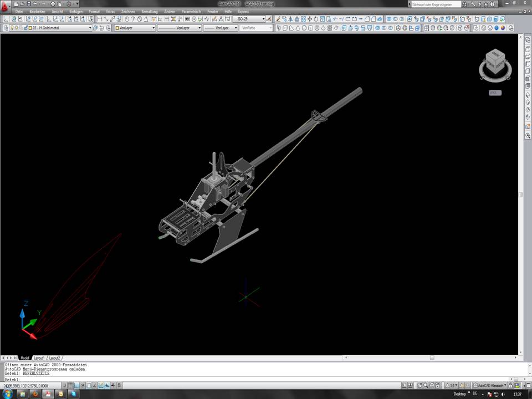Open the Zeichnen menu

pyautogui.click(x=128, y=12)
